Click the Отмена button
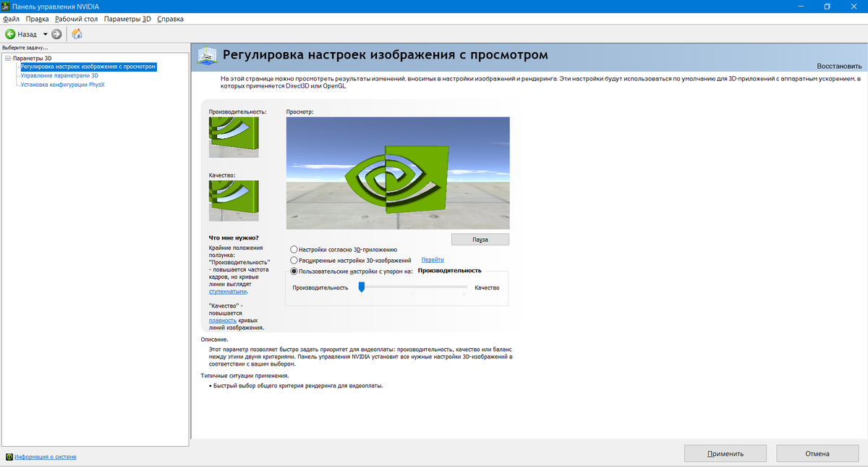The image size is (868, 467). [x=817, y=454]
